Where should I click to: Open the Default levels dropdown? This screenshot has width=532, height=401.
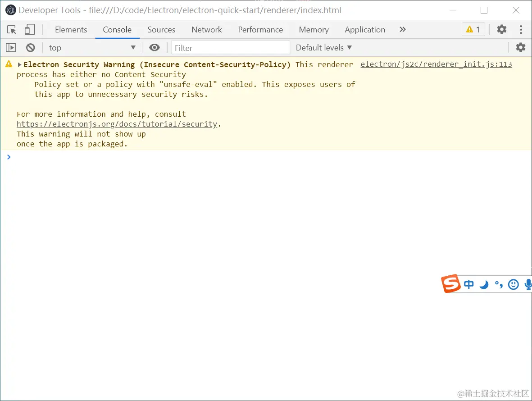pyautogui.click(x=324, y=48)
